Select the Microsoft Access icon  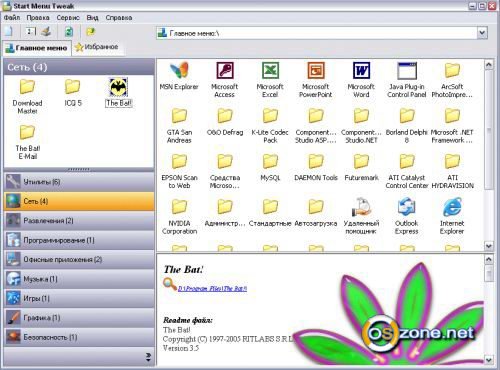point(225,70)
